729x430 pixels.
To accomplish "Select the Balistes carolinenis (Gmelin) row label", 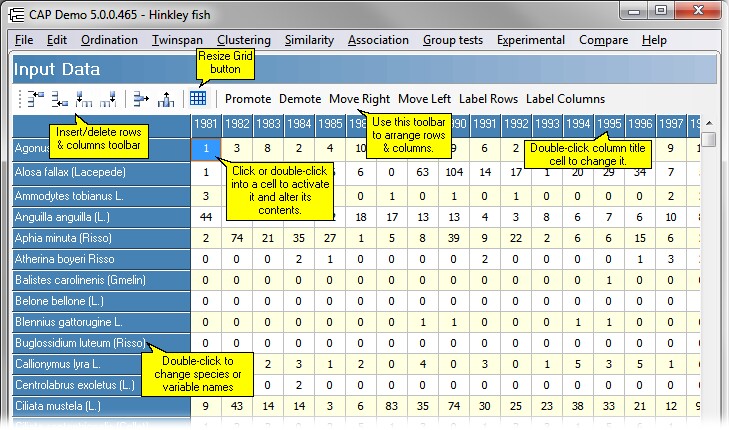I will click(x=101, y=280).
